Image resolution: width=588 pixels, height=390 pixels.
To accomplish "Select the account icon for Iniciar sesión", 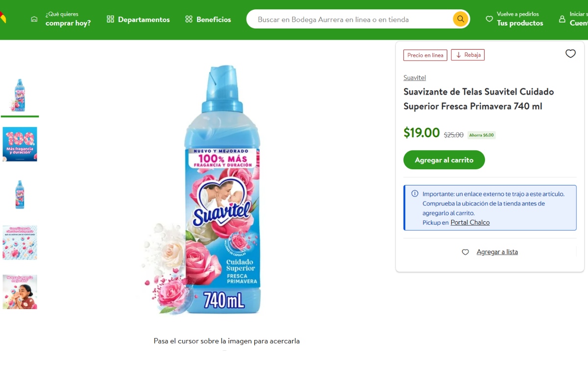I will tap(562, 19).
